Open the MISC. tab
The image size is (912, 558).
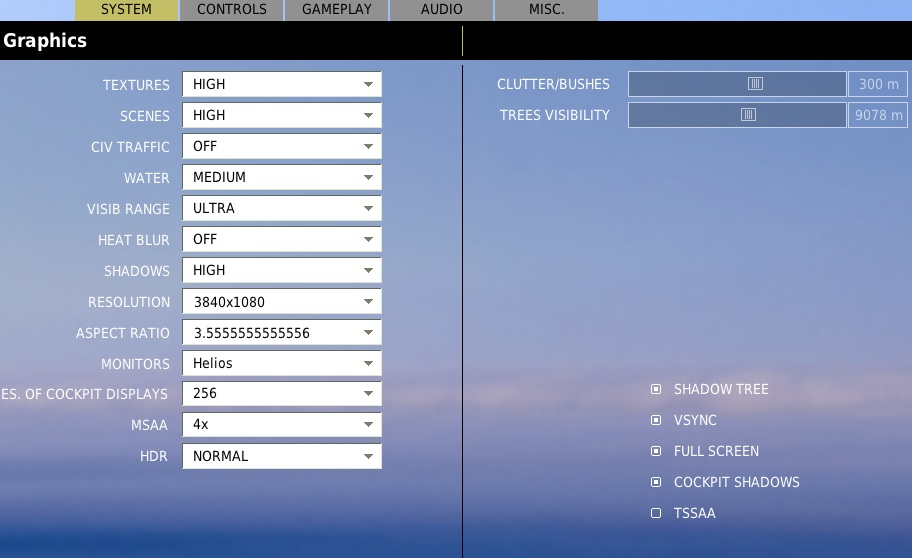pos(546,10)
